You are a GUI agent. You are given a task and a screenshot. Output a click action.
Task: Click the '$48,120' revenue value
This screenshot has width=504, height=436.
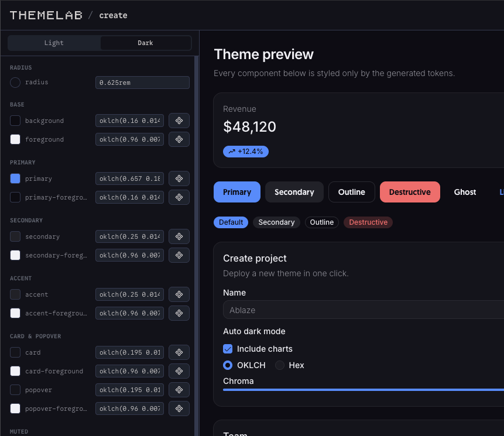pyautogui.click(x=249, y=126)
